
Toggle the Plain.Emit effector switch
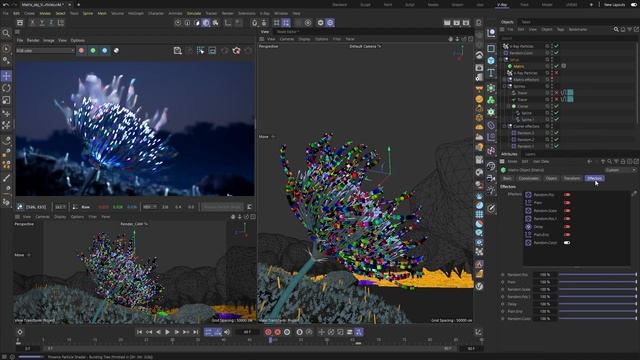pyautogui.click(x=567, y=235)
